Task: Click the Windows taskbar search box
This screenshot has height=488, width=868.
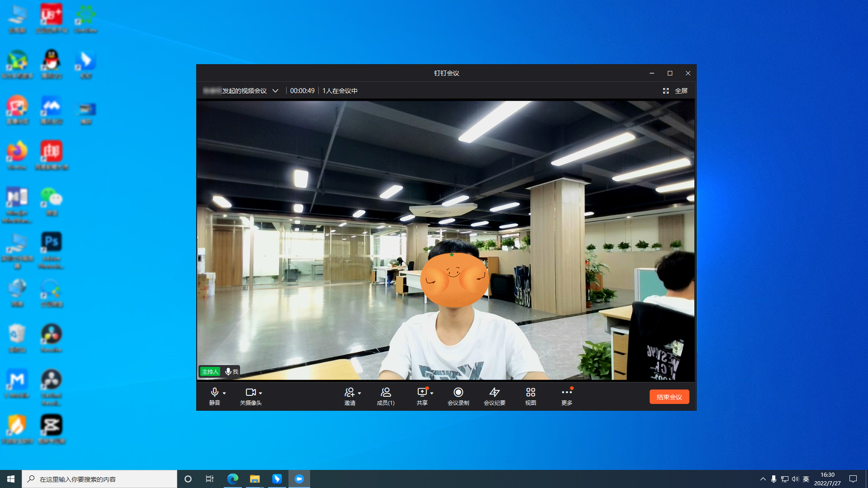Action: [99, 479]
